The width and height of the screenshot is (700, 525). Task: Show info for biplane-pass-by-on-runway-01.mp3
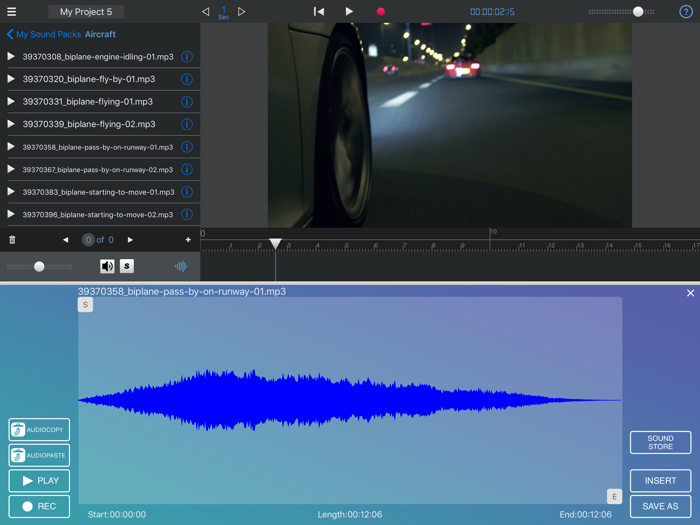(187, 147)
